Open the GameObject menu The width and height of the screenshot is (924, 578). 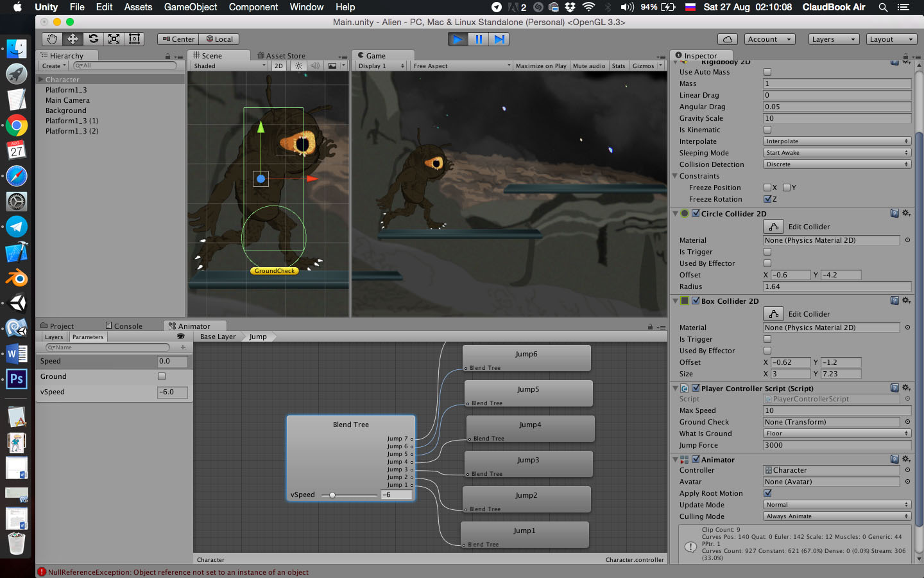coord(191,7)
